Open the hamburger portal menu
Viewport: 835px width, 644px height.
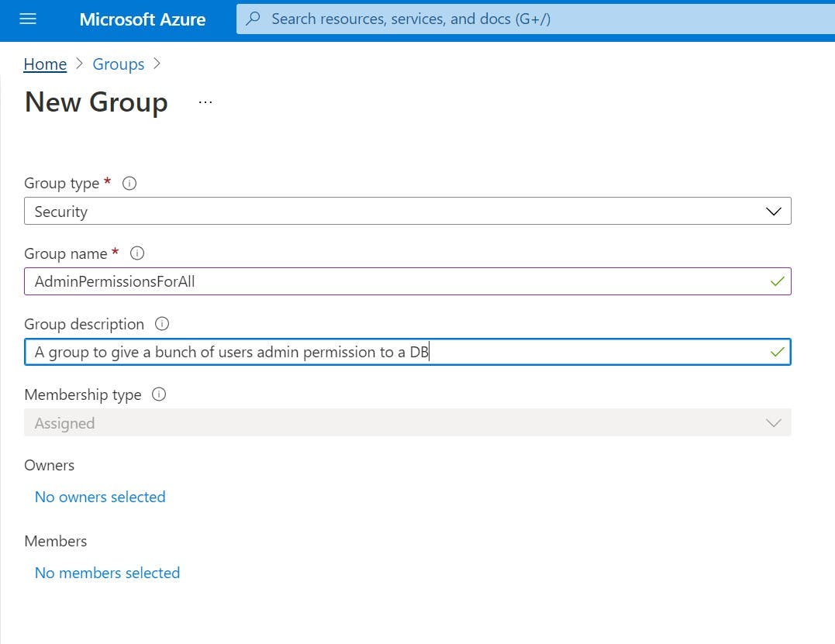28,19
